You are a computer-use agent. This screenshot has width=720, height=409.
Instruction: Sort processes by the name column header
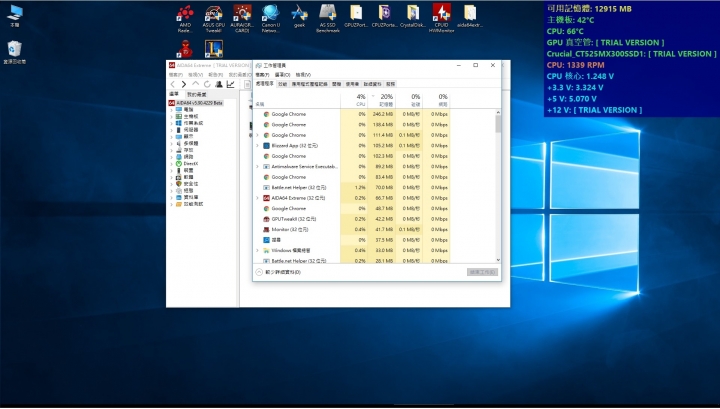click(297, 100)
